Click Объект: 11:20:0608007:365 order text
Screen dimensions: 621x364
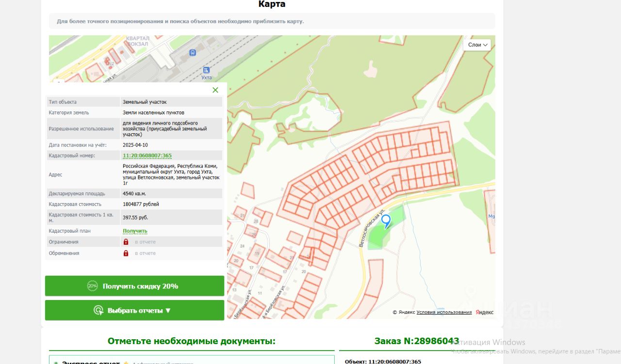pos(383,361)
